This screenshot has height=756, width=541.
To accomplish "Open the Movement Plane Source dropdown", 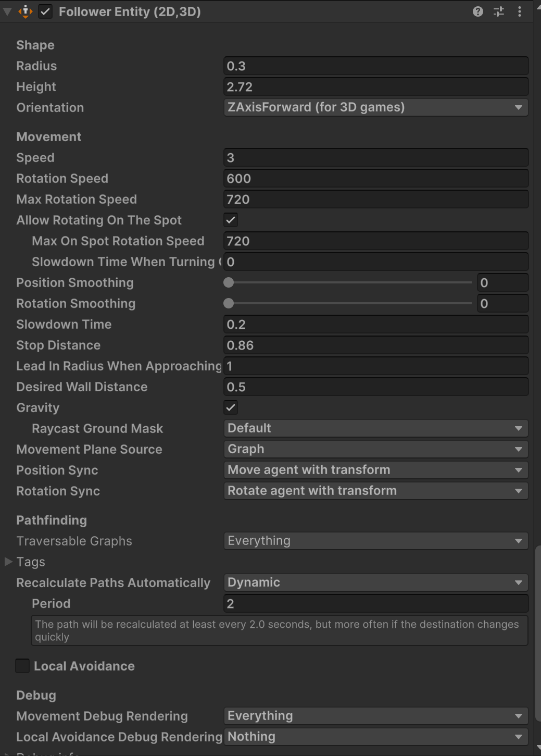I will 375,449.
